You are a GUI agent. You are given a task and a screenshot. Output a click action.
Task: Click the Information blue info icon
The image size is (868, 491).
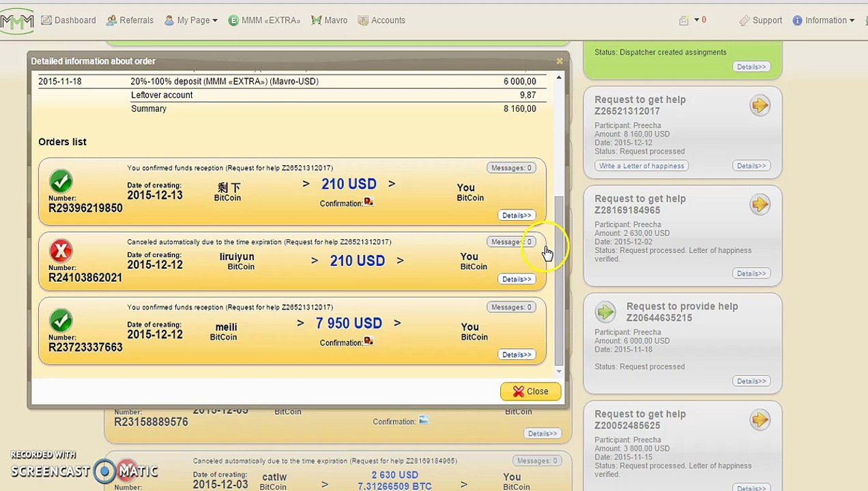(x=797, y=20)
